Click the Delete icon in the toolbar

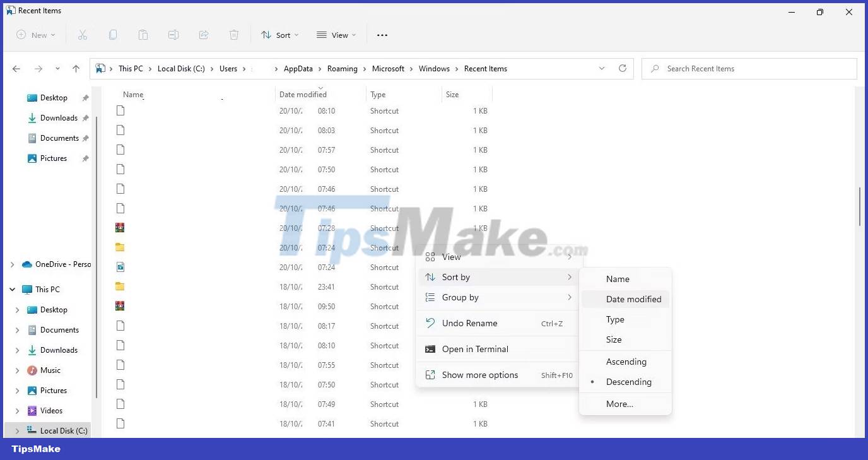tap(233, 35)
